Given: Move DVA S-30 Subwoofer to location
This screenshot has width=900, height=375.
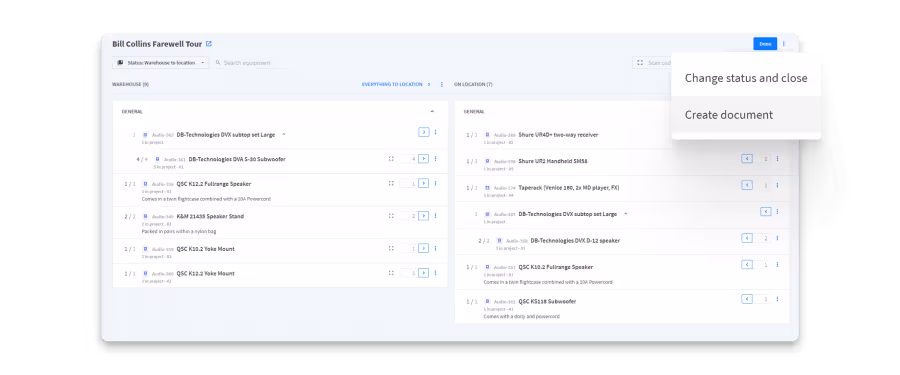Looking at the screenshot, I should tap(424, 158).
